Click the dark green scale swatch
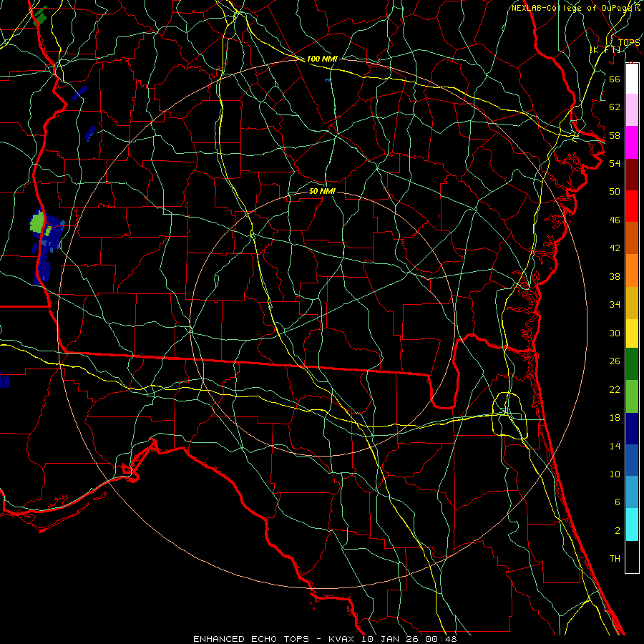The width and height of the screenshot is (644, 644). click(x=632, y=364)
